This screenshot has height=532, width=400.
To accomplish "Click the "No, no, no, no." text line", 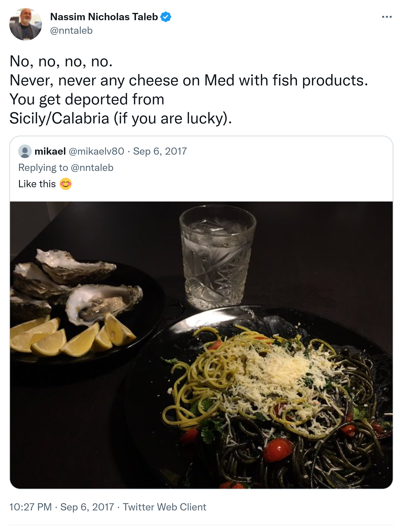I will (61, 61).
